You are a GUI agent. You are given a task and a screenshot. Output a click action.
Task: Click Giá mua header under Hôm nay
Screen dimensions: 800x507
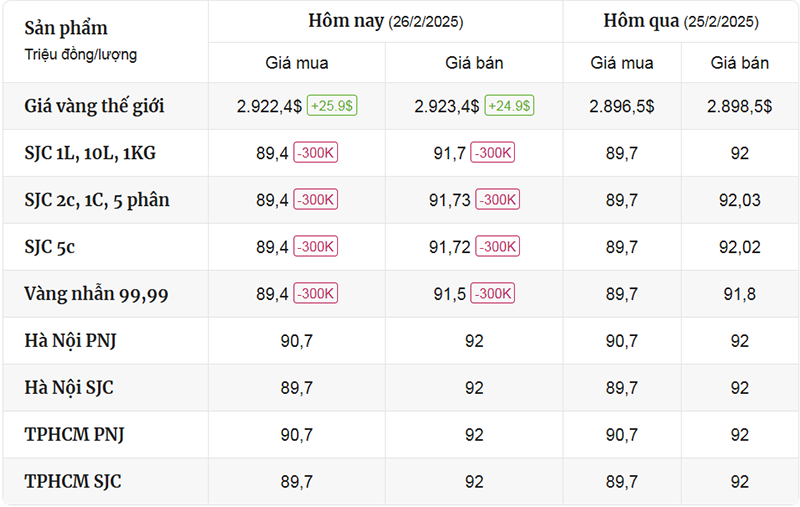click(296, 63)
